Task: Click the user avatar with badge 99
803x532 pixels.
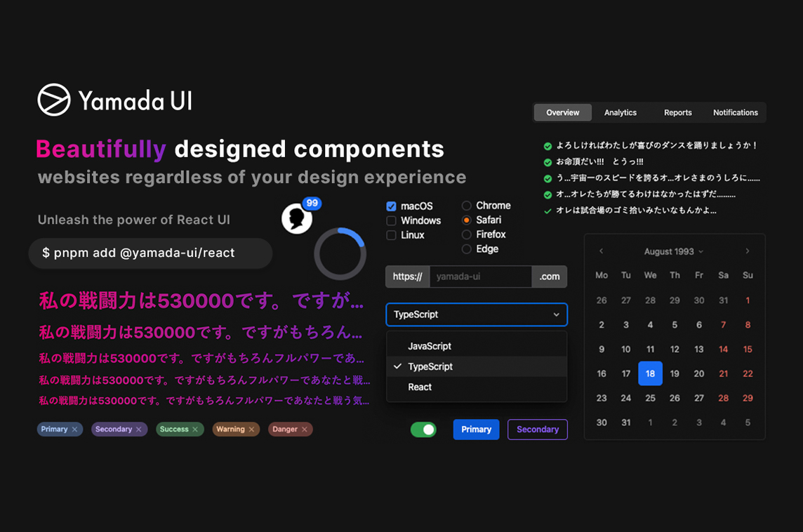Action: [297, 219]
